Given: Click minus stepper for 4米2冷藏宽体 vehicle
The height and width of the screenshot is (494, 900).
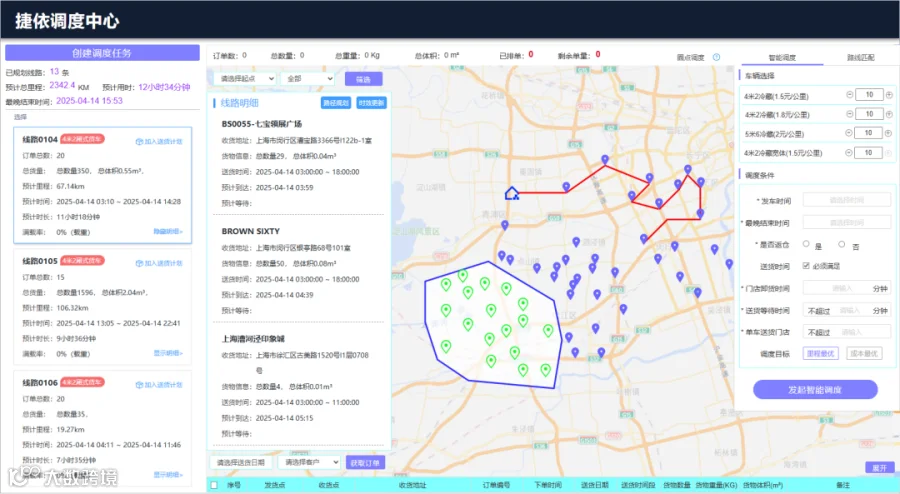Looking at the screenshot, I should [849, 153].
